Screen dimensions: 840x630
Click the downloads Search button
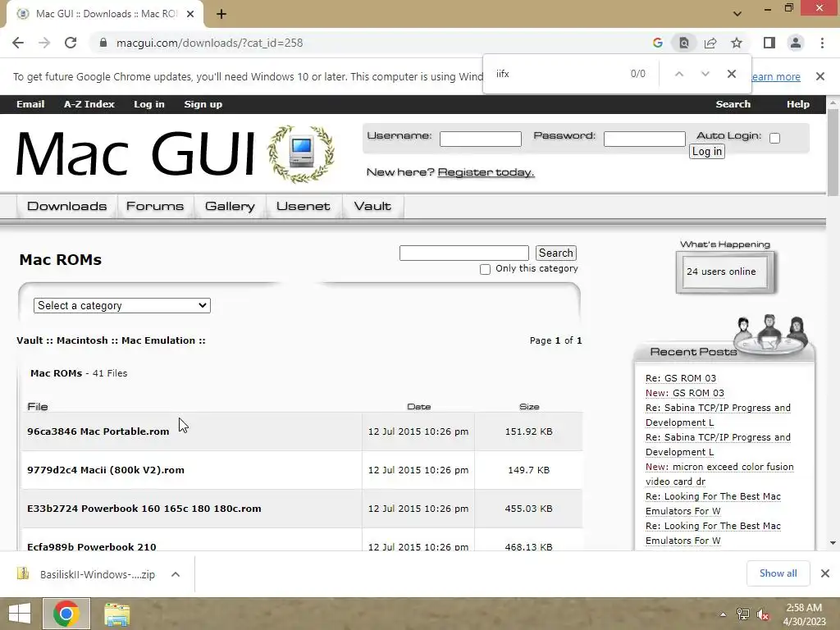click(x=556, y=253)
